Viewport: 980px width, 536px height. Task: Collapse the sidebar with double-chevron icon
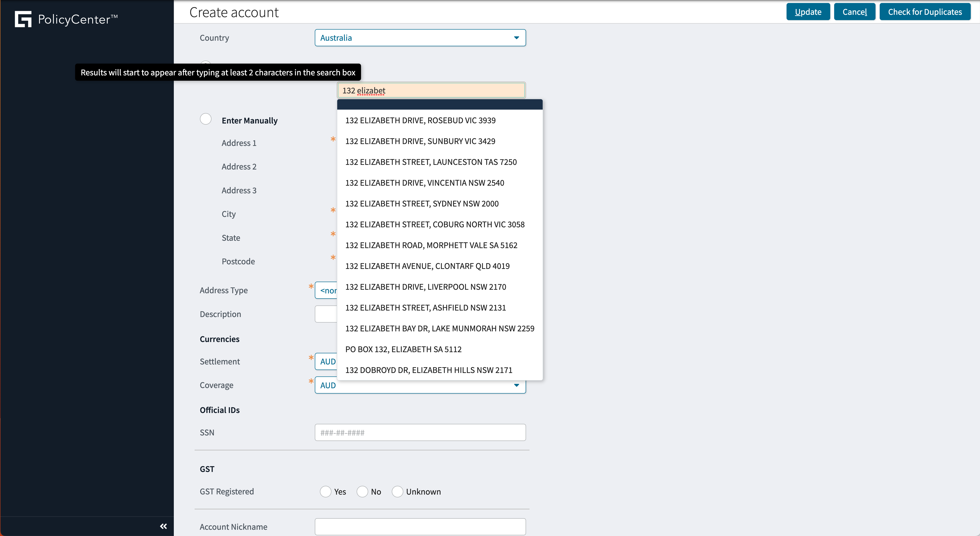[x=163, y=526]
